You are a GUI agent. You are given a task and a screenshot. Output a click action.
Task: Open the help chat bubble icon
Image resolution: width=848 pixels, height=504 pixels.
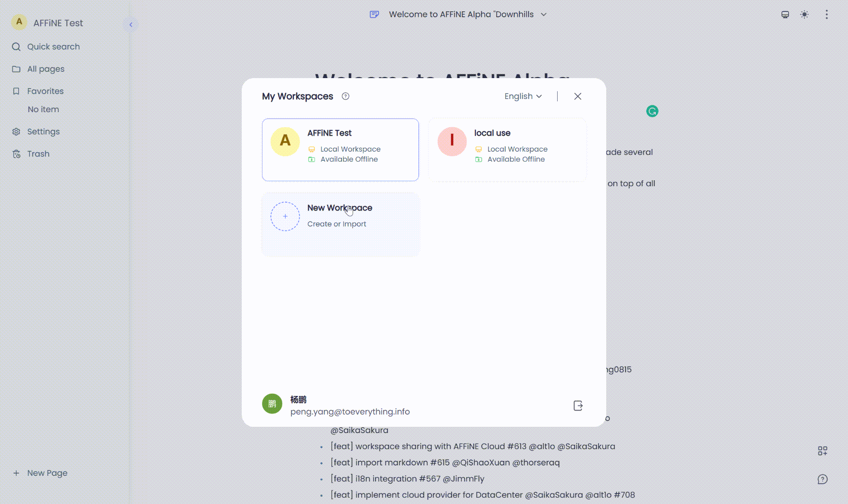(x=823, y=479)
